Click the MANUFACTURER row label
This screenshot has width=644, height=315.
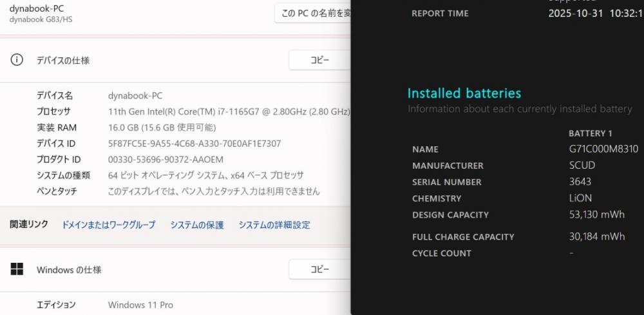pos(448,166)
